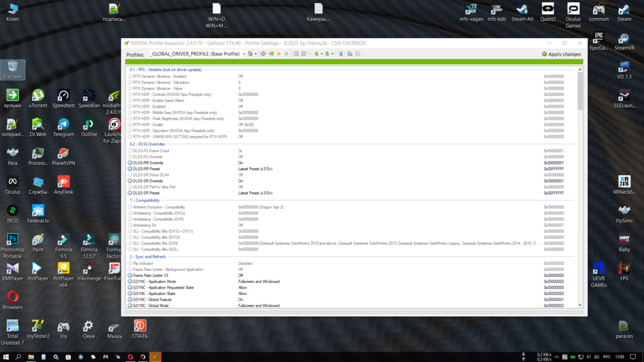Click the gray X delete profile icon
Image resolution: width=644 pixels, height=362 pixels.
pos(287,54)
